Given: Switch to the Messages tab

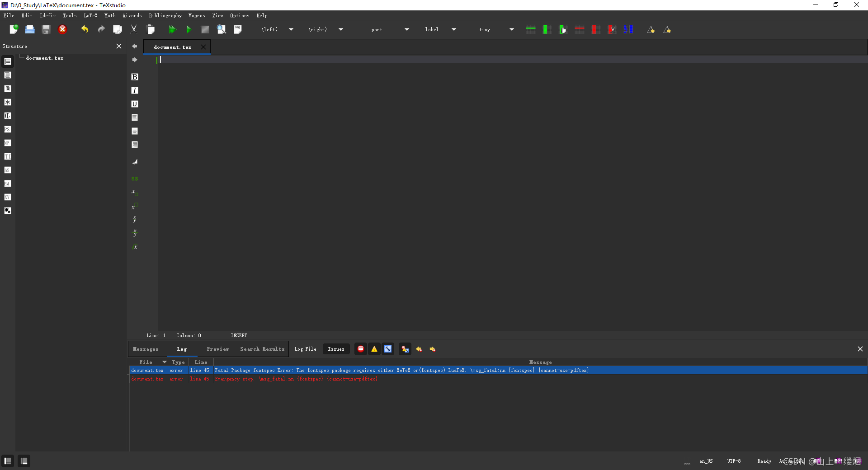Looking at the screenshot, I should coord(146,349).
